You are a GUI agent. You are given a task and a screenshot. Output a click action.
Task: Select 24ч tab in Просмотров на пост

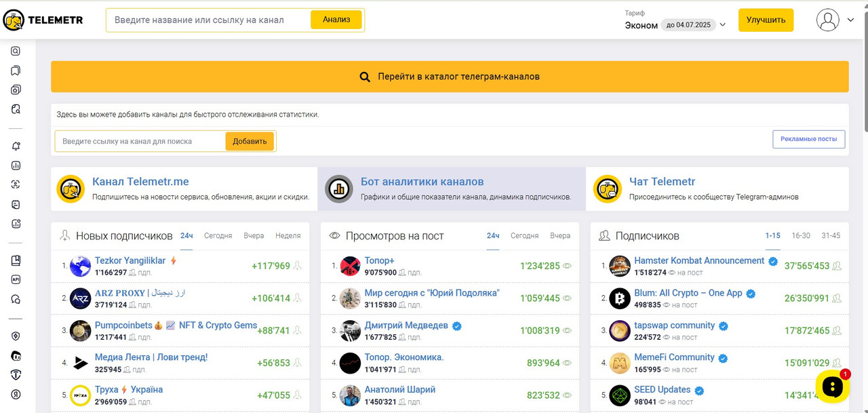[x=493, y=235]
